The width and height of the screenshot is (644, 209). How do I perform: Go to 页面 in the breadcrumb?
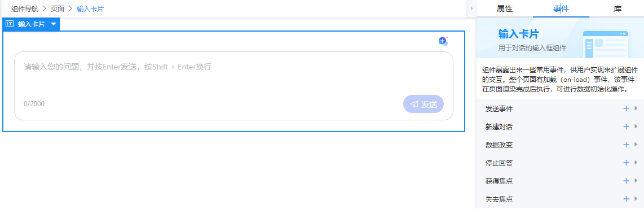pos(58,8)
